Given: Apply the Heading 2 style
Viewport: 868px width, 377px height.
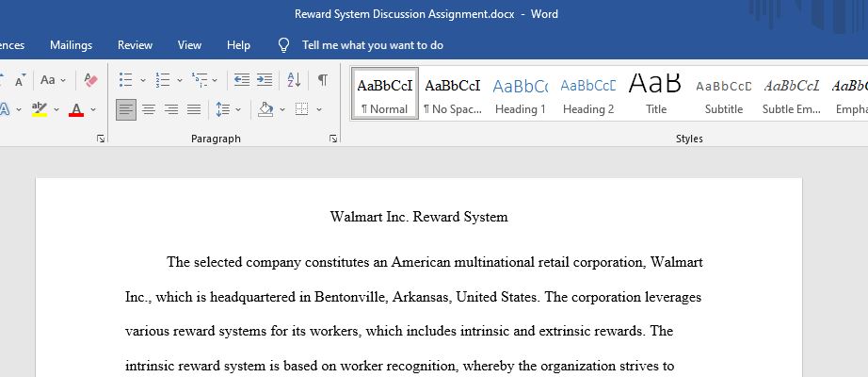Looking at the screenshot, I should click(x=587, y=93).
